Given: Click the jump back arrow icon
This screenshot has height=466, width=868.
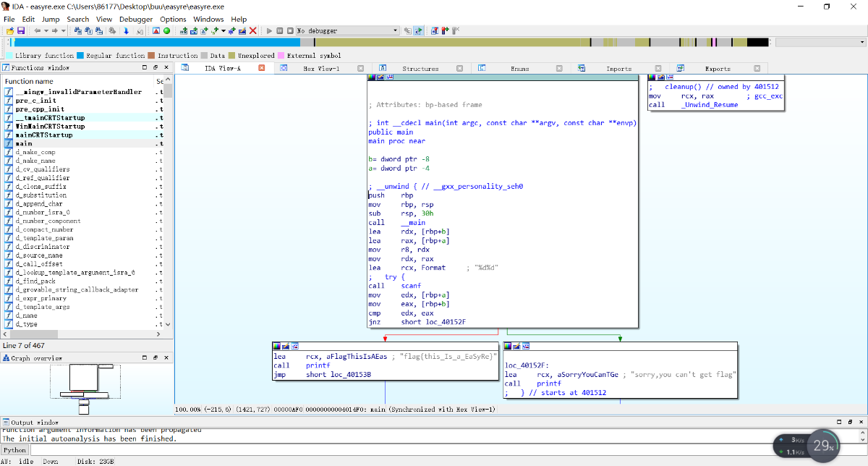Looking at the screenshot, I should [38, 31].
